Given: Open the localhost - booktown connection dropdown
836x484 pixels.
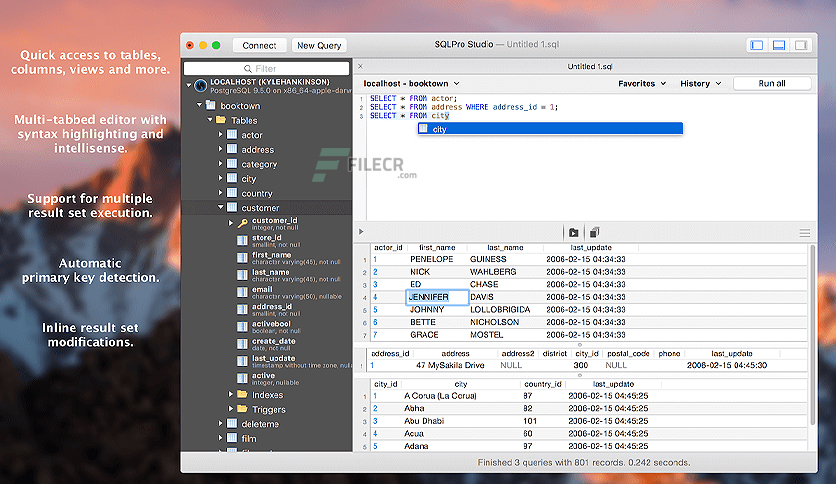Looking at the screenshot, I should (411, 84).
